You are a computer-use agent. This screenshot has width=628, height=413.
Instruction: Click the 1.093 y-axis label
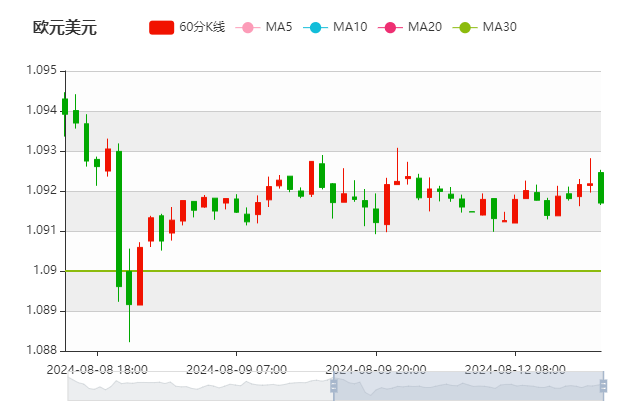42,150
